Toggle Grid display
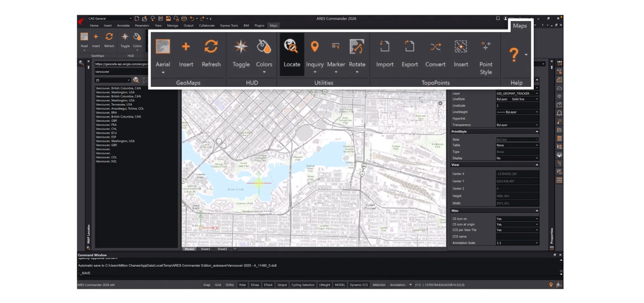Image resolution: width=644 pixels, height=303 pixels. 218,285
